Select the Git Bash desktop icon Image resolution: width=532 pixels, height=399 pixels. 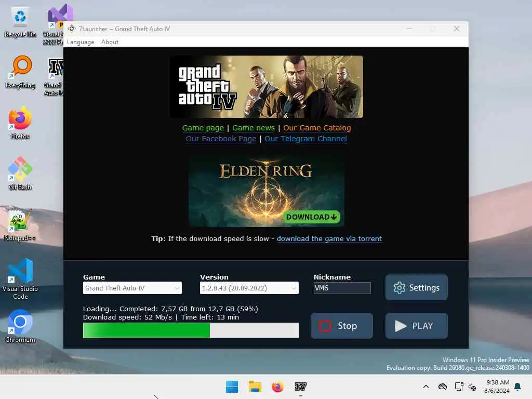pyautogui.click(x=20, y=174)
